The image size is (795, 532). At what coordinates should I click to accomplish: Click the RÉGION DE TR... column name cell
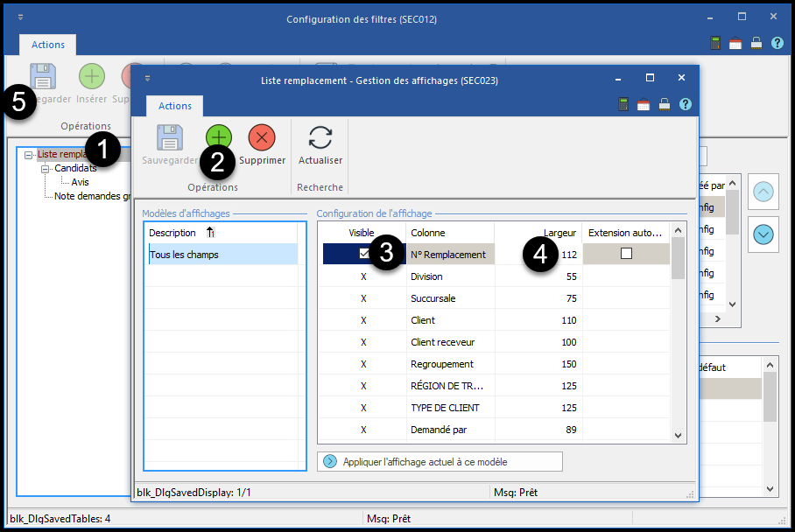[450, 386]
